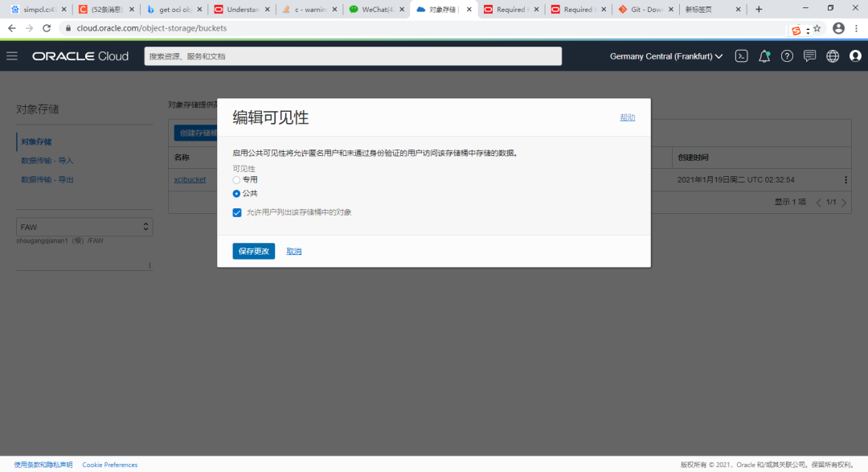Open the chat support icon
868x472 pixels.
(809, 56)
